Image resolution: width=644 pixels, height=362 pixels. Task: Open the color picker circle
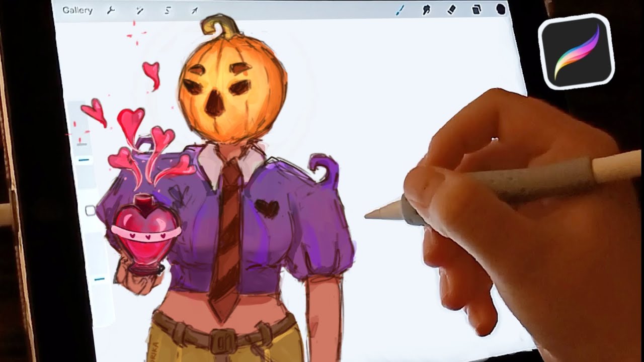click(501, 9)
